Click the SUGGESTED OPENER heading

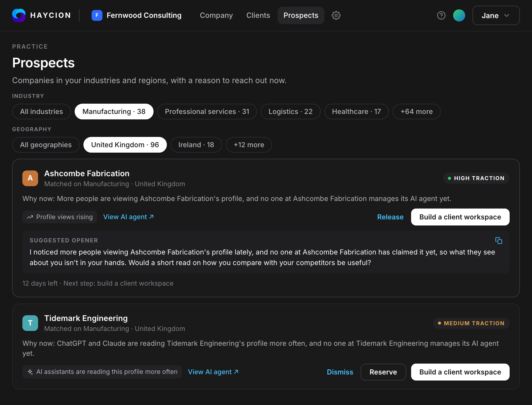click(64, 240)
